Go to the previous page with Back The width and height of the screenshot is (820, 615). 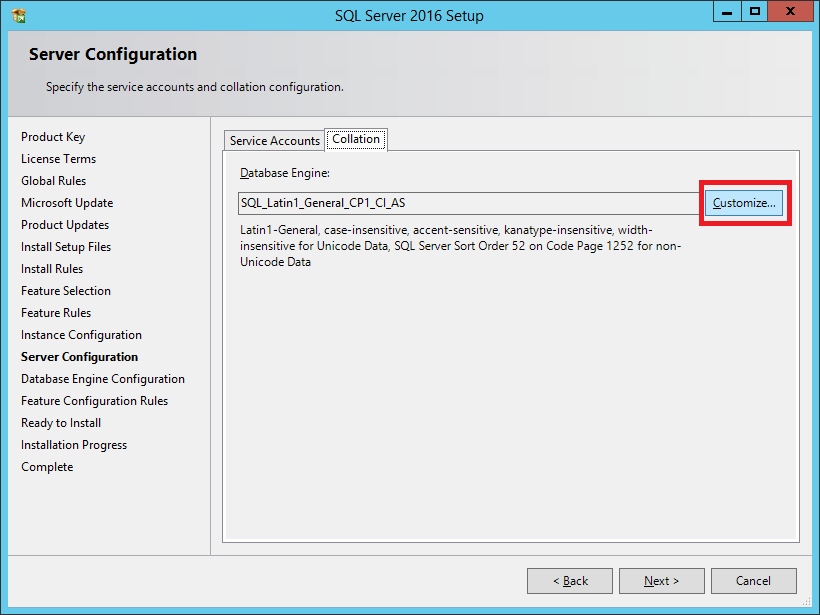(x=570, y=581)
